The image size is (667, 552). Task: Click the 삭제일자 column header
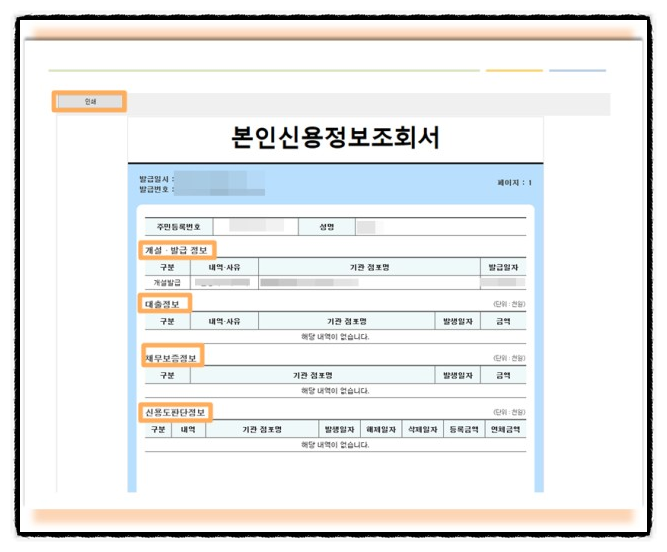click(422, 429)
